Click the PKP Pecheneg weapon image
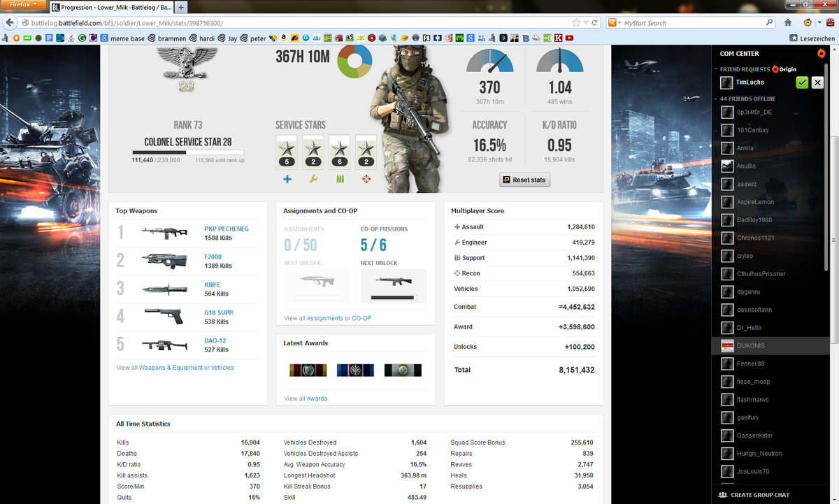The image size is (839, 504). (x=164, y=233)
